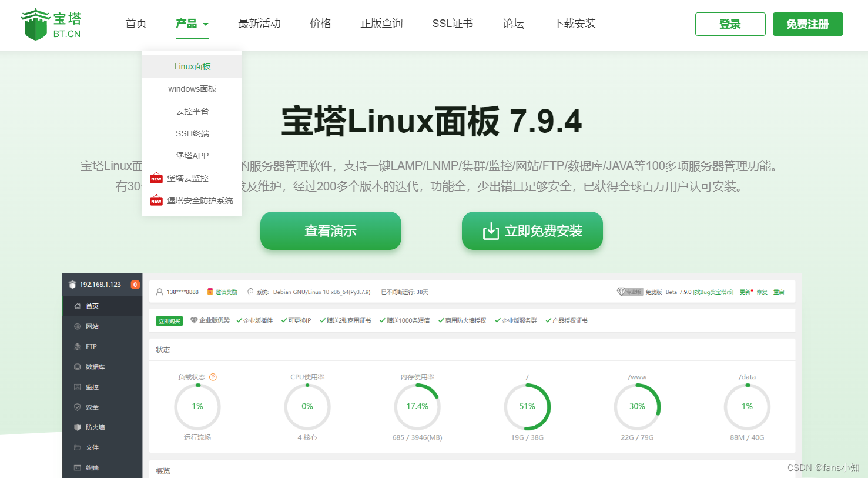Screen dimensions: 868x478
Task: Click the 内存使用率 17.4% gauge
Action: point(417,406)
